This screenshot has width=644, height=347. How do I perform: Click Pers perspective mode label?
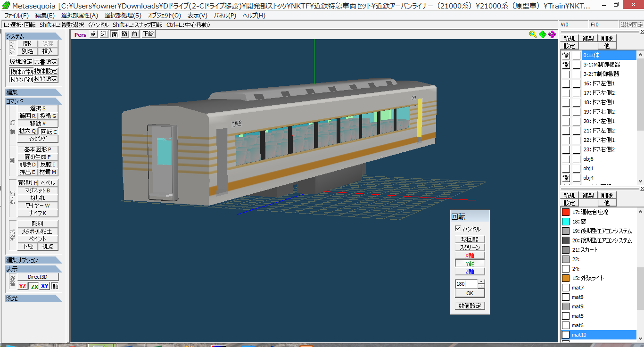point(80,34)
